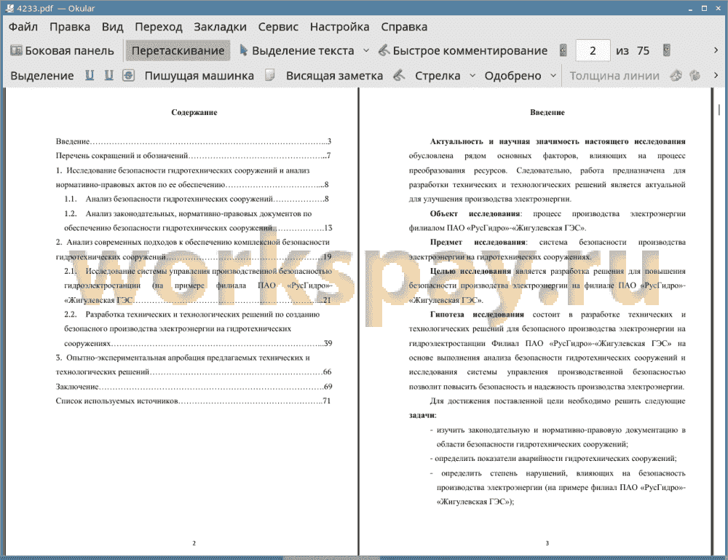Expand the Выделение текста dropdown arrow
Screen dimensions: 728x560
(x=366, y=51)
